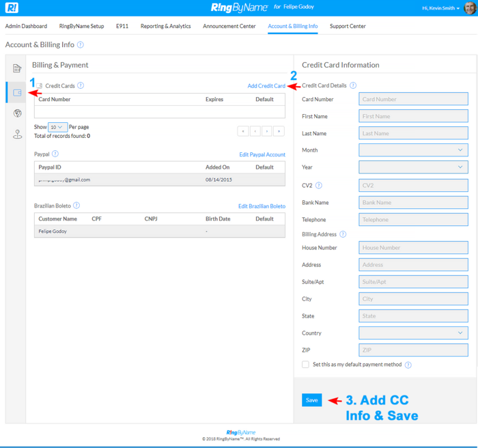Click the City input field
The height and width of the screenshot is (448, 478).
[413, 299]
